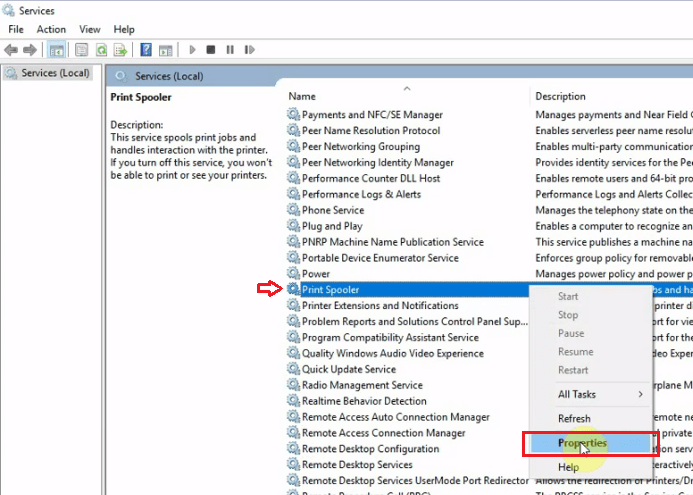Viewport: 693px width, 495px height.
Task: Click gear icon beside Phone Service
Action: pos(293,210)
